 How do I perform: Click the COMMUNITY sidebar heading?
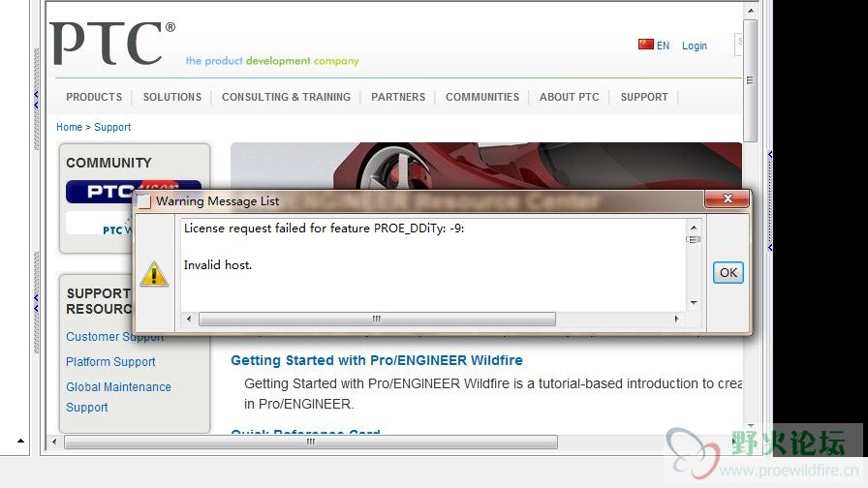pyautogui.click(x=108, y=163)
